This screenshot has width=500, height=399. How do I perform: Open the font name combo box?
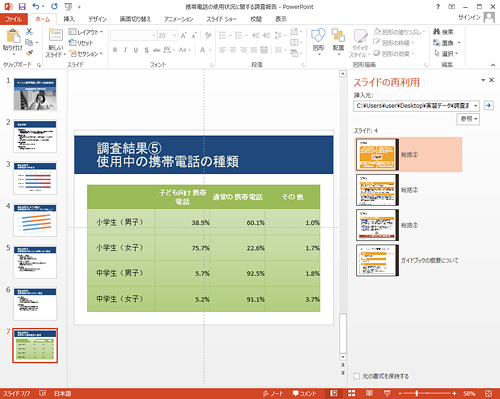133,35
